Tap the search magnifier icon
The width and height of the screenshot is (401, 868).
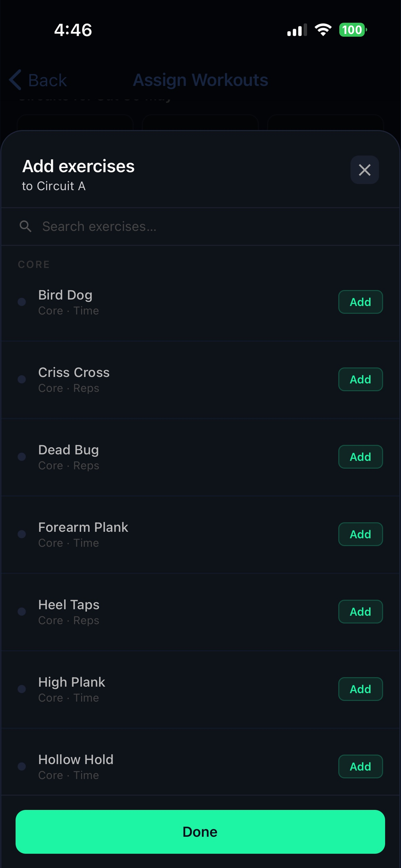tap(26, 227)
